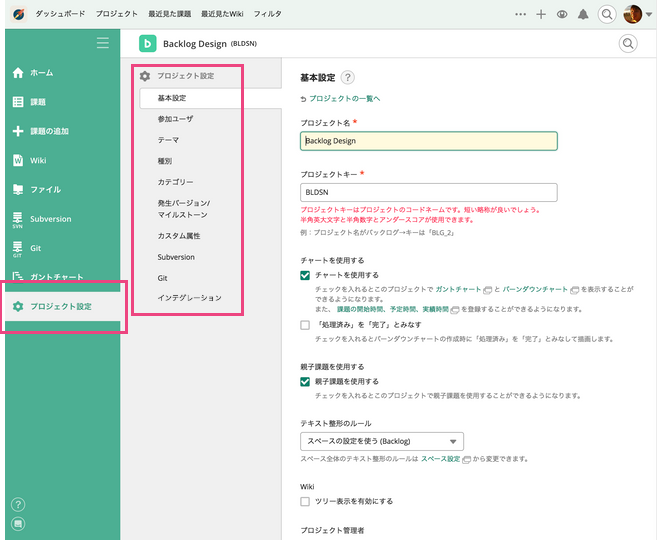Open the watch list eye icon

pyautogui.click(x=562, y=14)
